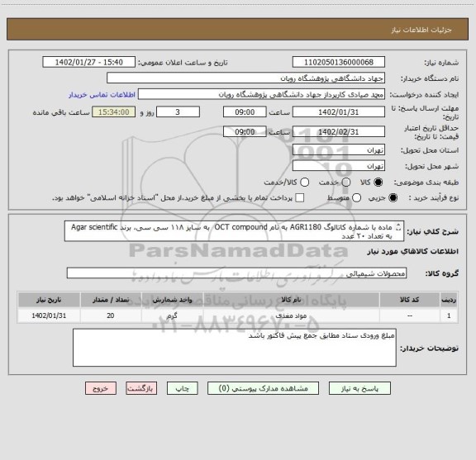Click the price validity date 1402/02/31 field
The height and width of the screenshot is (460, 476).
point(339,131)
